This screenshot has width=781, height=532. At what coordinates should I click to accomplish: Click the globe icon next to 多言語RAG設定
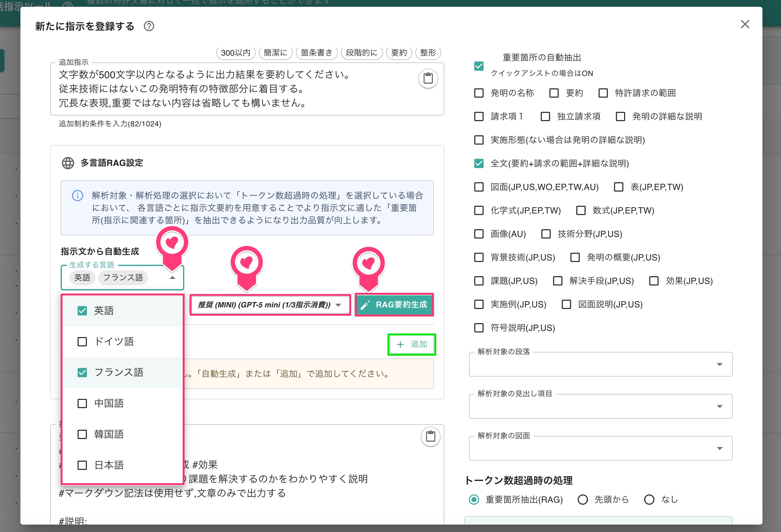point(68,163)
